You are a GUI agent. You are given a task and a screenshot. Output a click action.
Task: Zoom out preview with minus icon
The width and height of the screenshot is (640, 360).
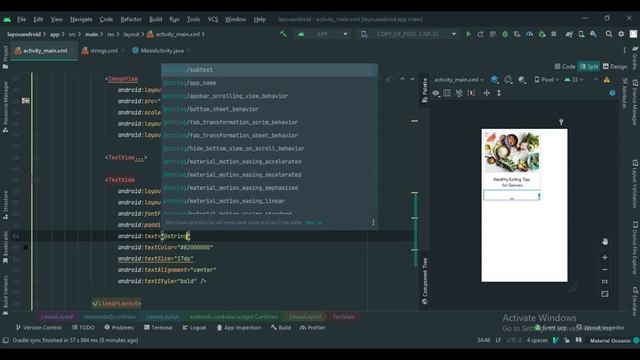click(x=605, y=270)
